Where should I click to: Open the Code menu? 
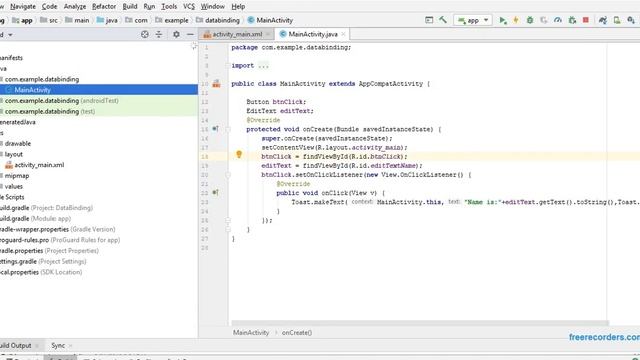(x=49, y=7)
